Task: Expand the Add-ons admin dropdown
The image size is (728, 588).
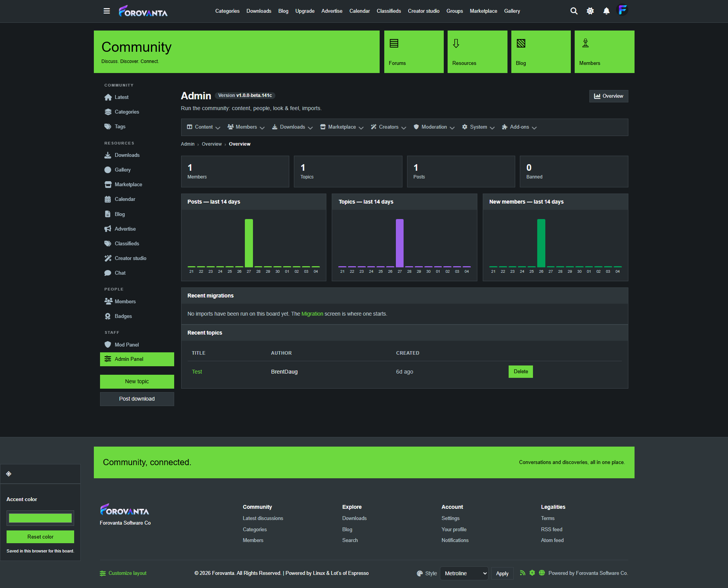Action: (519, 127)
